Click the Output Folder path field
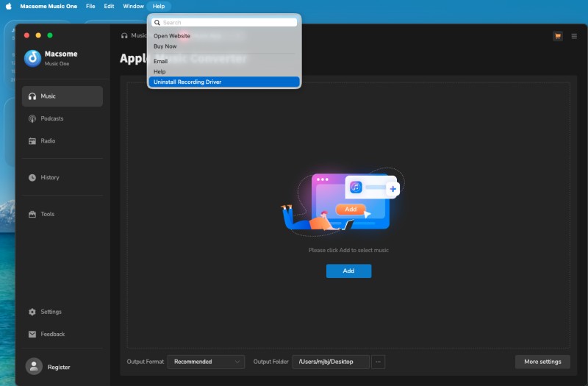The image size is (588, 386). [331, 362]
